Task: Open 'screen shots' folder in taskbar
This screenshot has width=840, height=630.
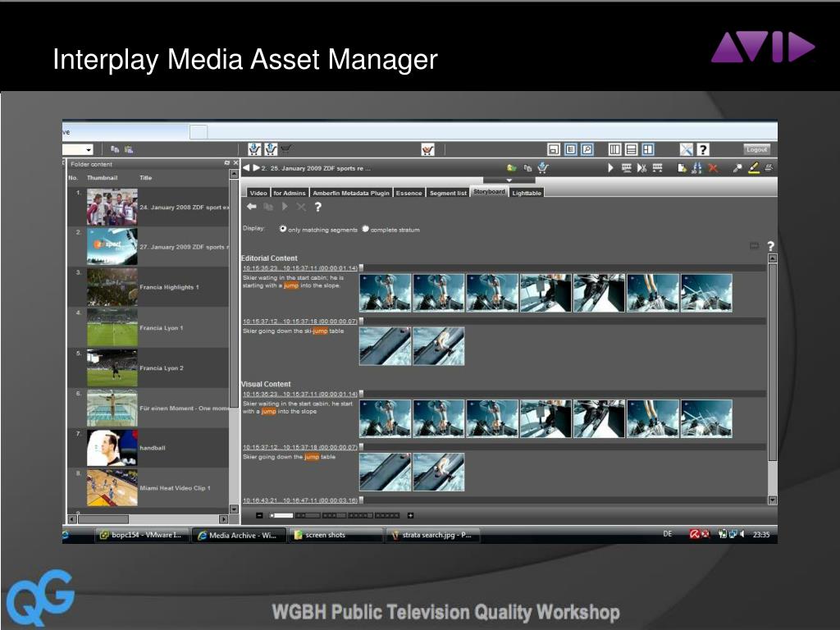Action: point(335,535)
